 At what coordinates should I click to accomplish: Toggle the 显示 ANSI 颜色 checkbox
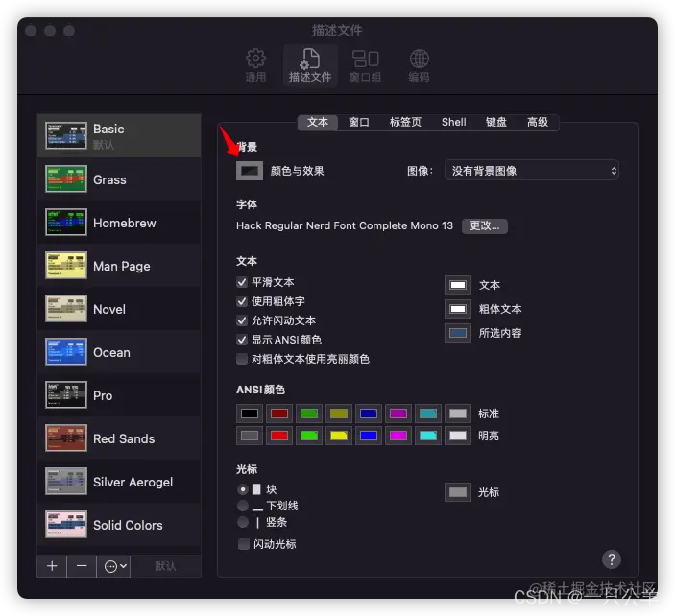click(x=242, y=340)
